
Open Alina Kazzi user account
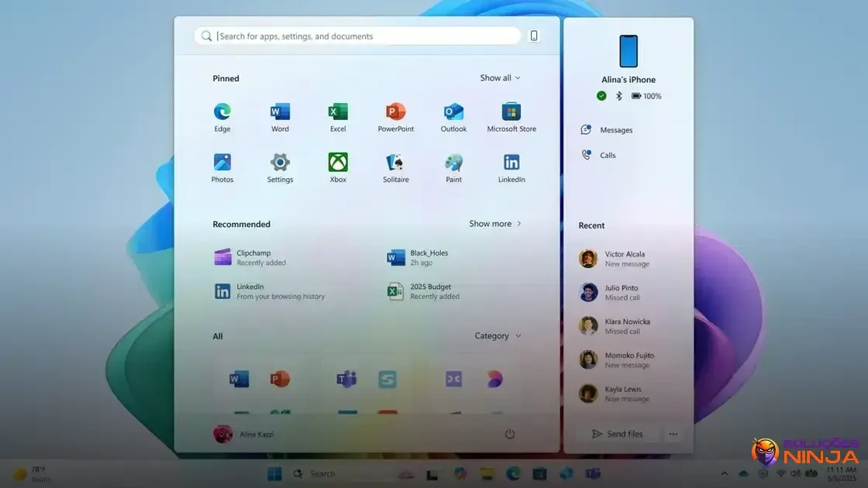(x=243, y=434)
